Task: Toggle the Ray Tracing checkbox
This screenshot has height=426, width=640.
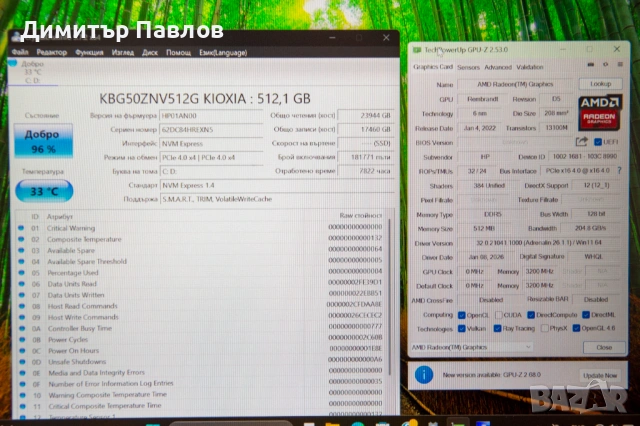Action: (x=497, y=328)
